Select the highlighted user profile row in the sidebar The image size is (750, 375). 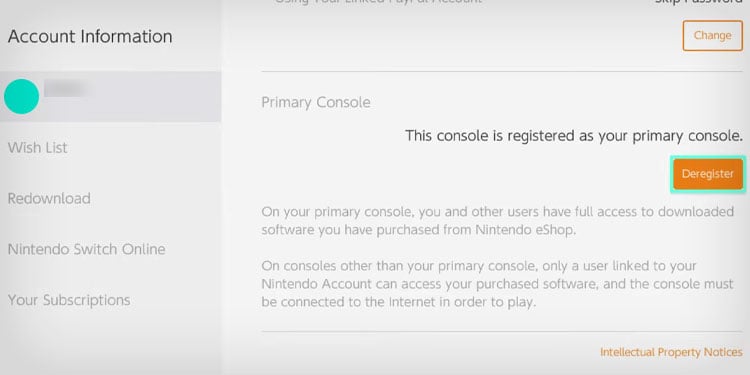click(x=110, y=97)
